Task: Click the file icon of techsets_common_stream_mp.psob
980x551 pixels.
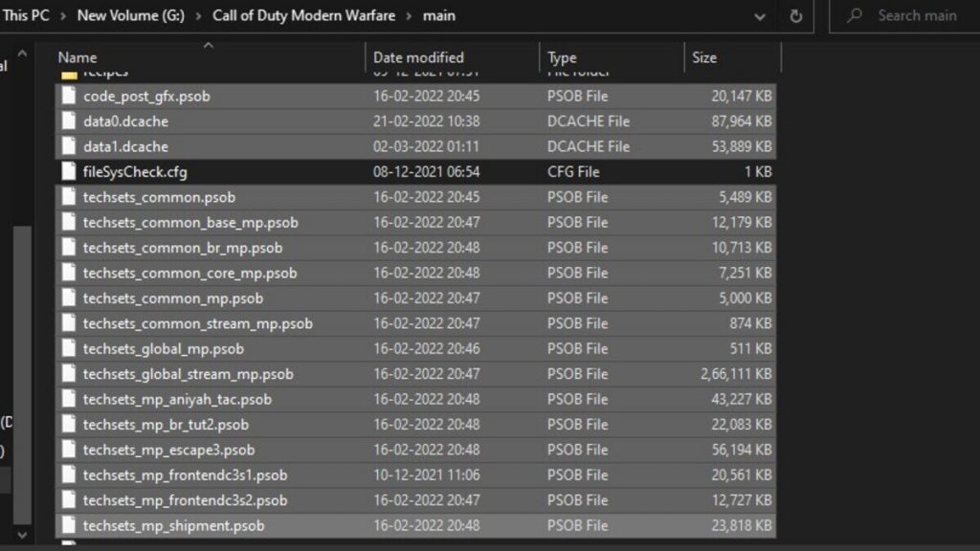Action: pyautogui.click(x=69, y=323)
